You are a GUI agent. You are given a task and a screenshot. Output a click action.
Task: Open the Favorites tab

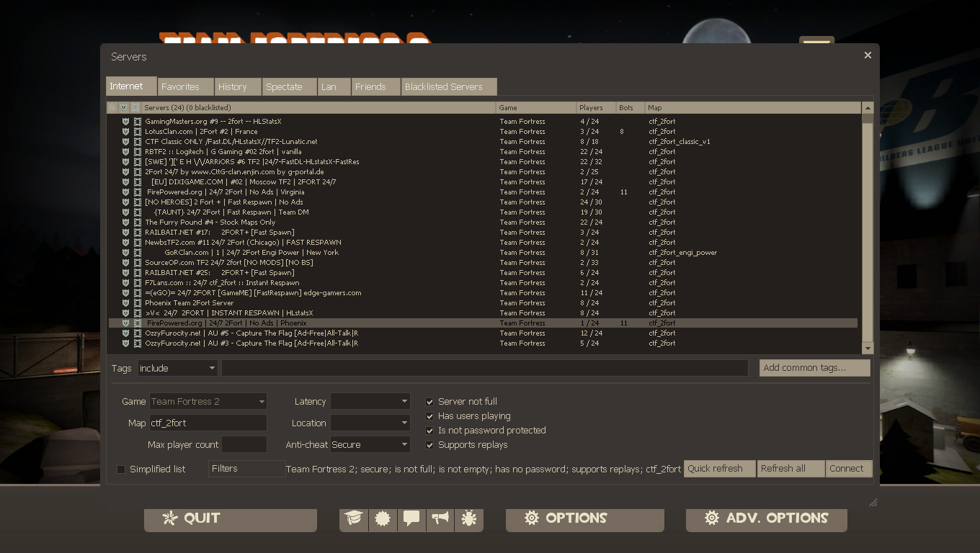pos(186,87)
